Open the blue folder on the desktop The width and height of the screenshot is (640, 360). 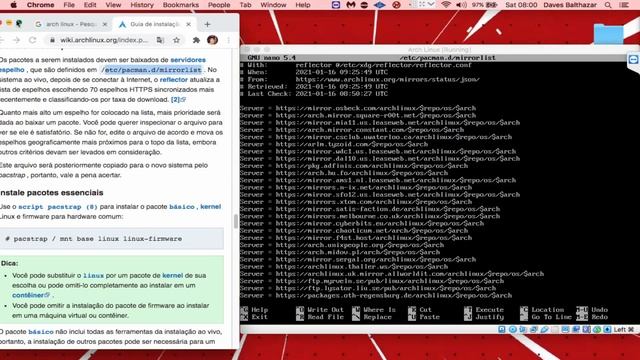608,34
